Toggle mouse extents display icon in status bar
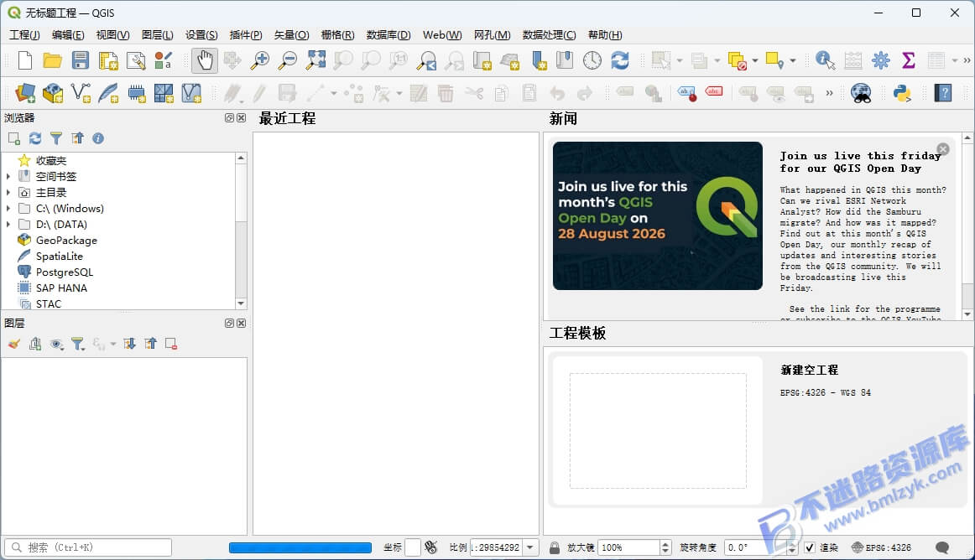This screenshot has height=560, width=975. [x=431, y=547]
